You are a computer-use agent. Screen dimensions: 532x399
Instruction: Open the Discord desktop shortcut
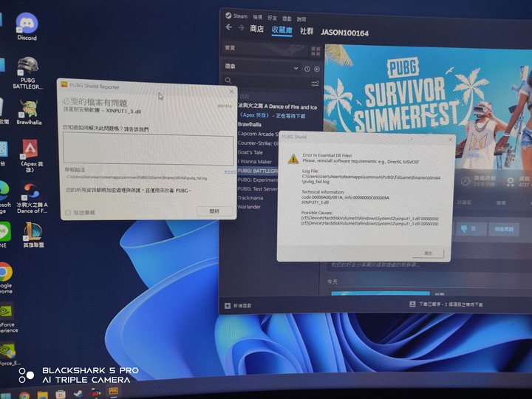point(27,27)
